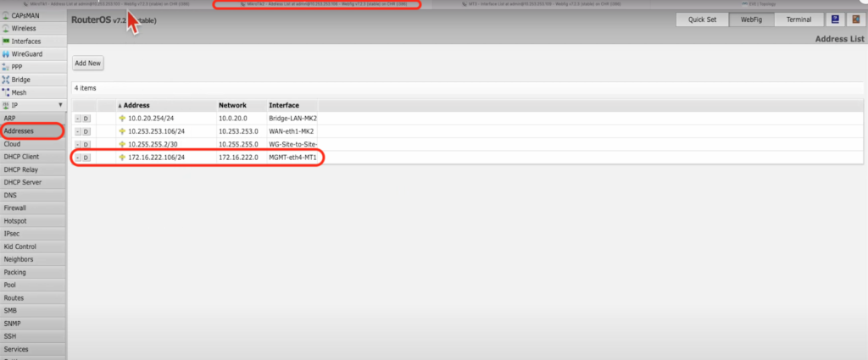Open the 172.16.222.106/24 address entry

pos(156,158)
